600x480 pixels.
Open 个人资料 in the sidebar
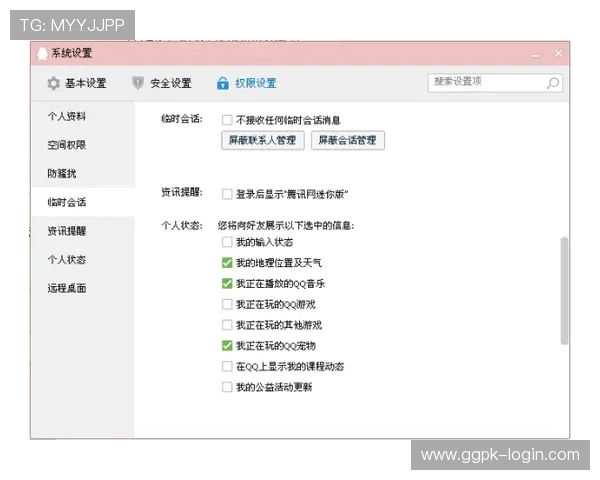point(67,116)
